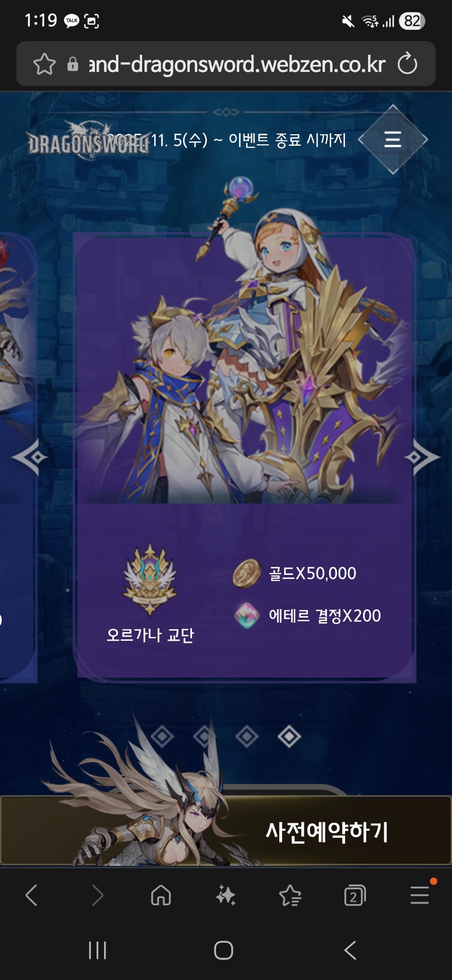Tap the 오르가나 교단 emblem
452x980 pixels.
click(150, 579)
